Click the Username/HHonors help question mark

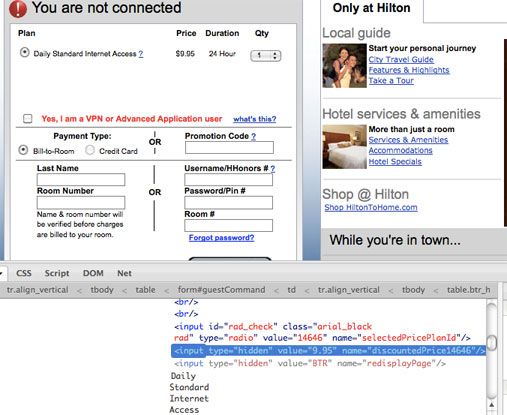point(273,169)
